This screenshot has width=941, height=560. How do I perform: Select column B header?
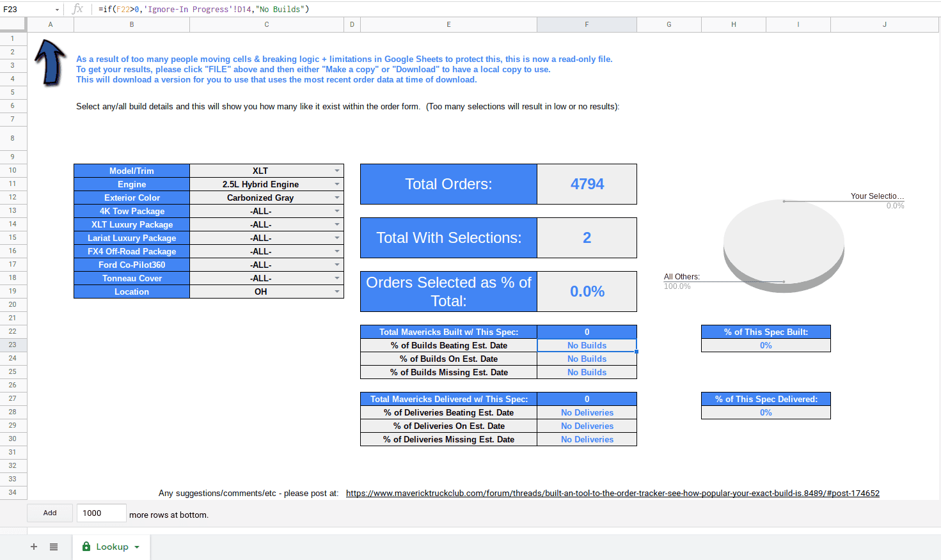tap(132, 24)
